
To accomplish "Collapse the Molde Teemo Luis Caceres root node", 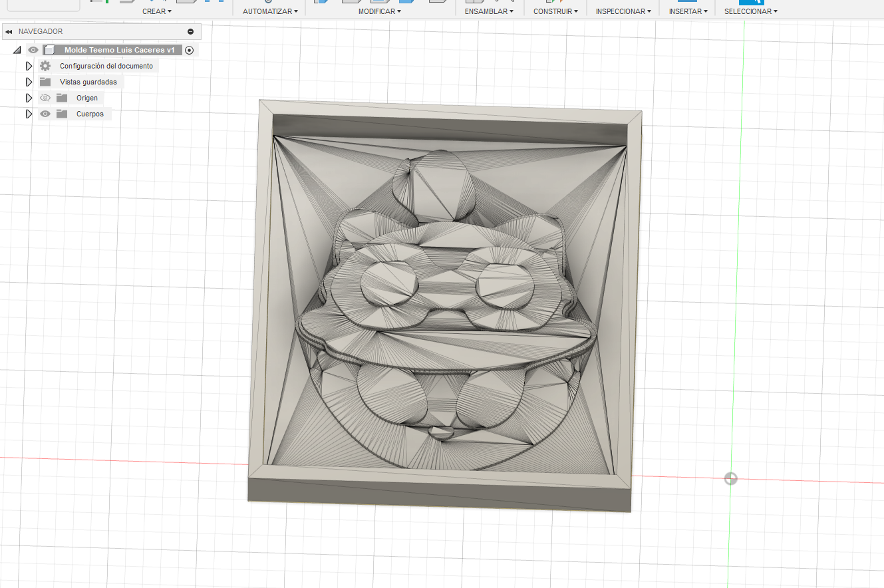I will pos(17,50).
